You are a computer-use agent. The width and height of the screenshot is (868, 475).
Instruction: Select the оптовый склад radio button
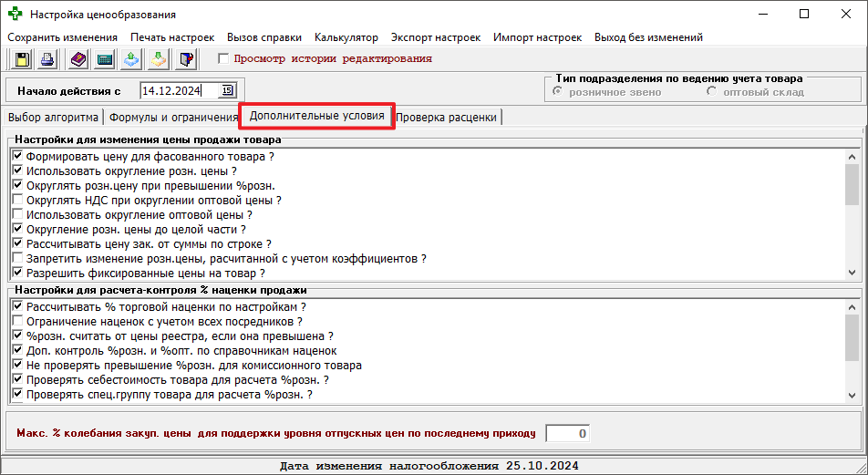712,92
